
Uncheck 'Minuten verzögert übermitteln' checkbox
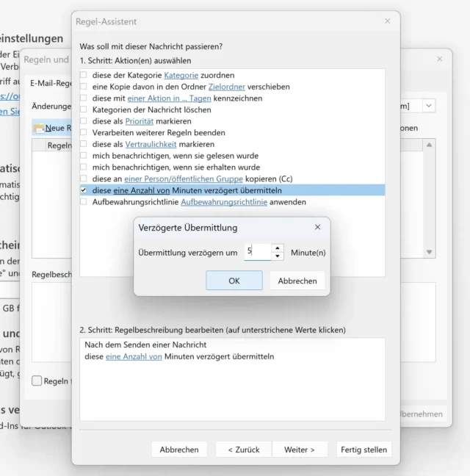tap(84, 190)
